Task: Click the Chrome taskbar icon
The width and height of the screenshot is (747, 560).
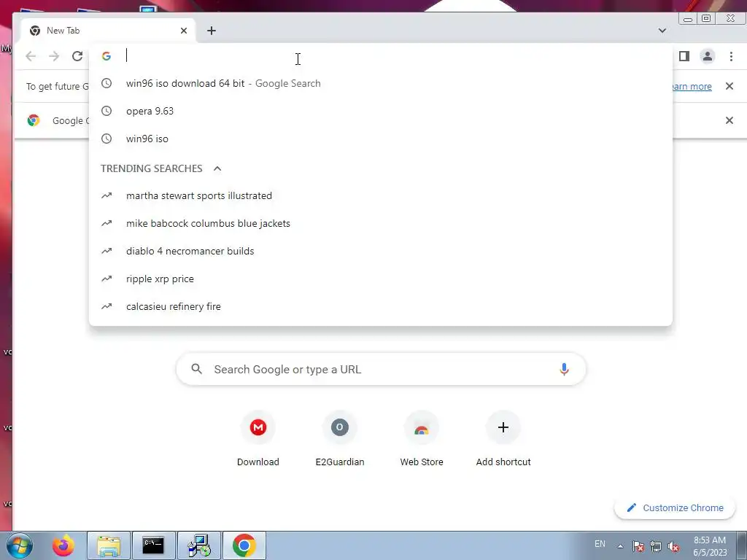Action: (244, 545)
